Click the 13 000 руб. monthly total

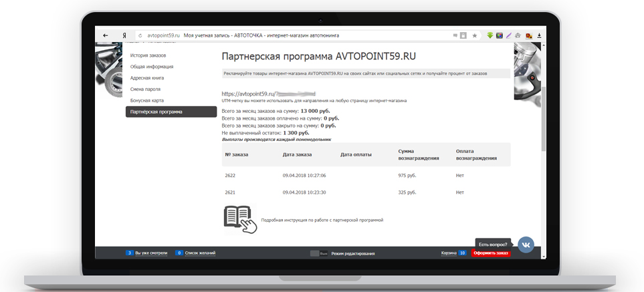[x=315, y=111]
